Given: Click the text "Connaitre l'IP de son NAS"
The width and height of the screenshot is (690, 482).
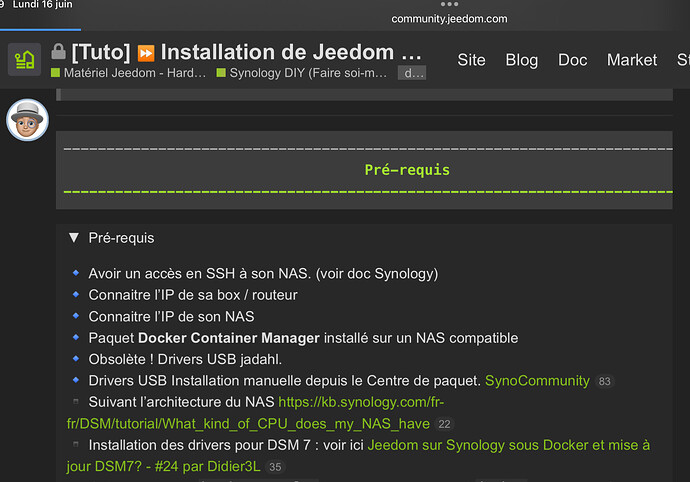Looking at the screenshot, I should point(171,316).
